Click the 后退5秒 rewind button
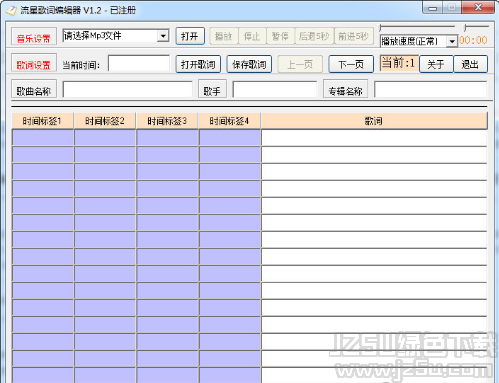 314,36
